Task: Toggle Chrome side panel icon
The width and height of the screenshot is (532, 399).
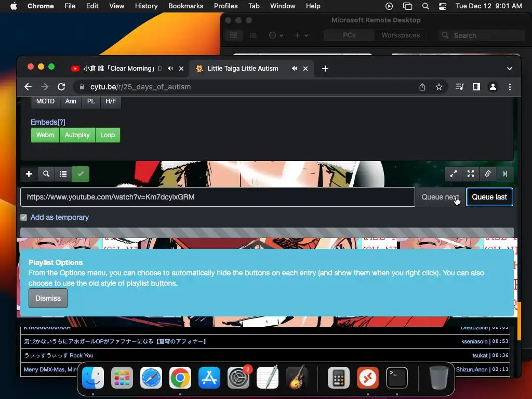Action: click(476, 87)
